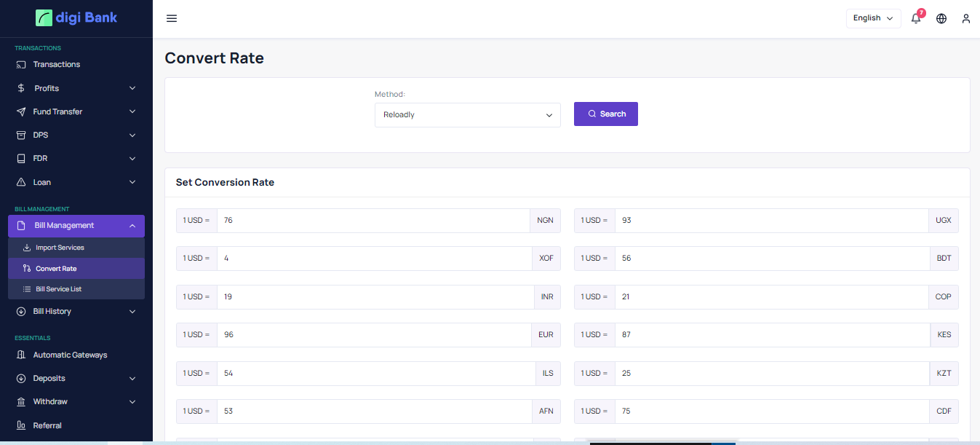This screenshot has width=980, height=445.
Task: Click the hamburger menu icon
Action: 172,18
